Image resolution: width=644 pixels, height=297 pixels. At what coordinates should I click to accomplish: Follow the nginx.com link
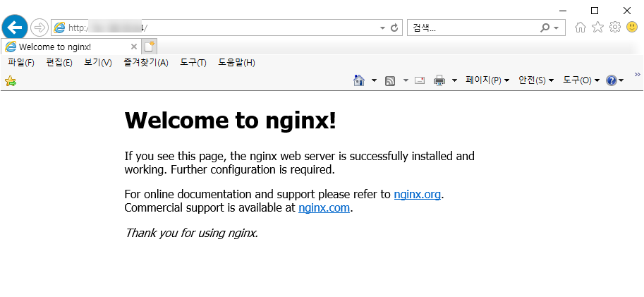(324, 208)
